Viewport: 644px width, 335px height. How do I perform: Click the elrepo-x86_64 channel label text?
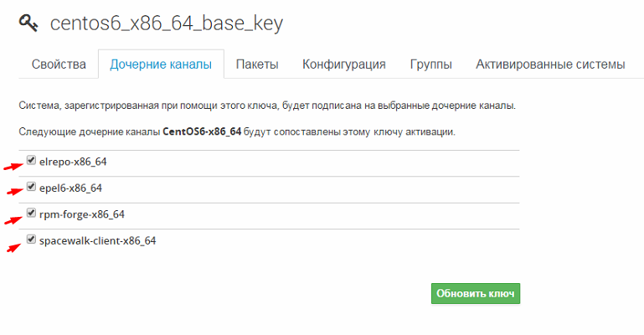[x=73, y=162]
